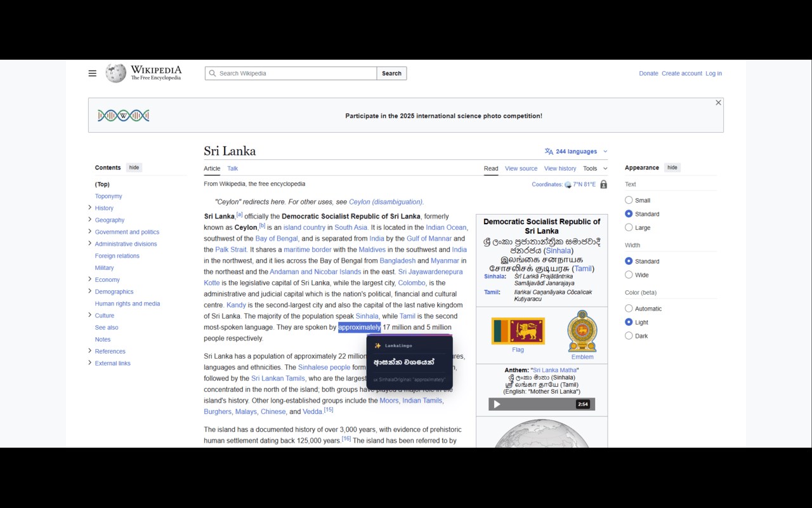The height and width of the screenshot is (508, 812).
Task: Click the highlighted word approximately
Action: (x=359, y=328)
